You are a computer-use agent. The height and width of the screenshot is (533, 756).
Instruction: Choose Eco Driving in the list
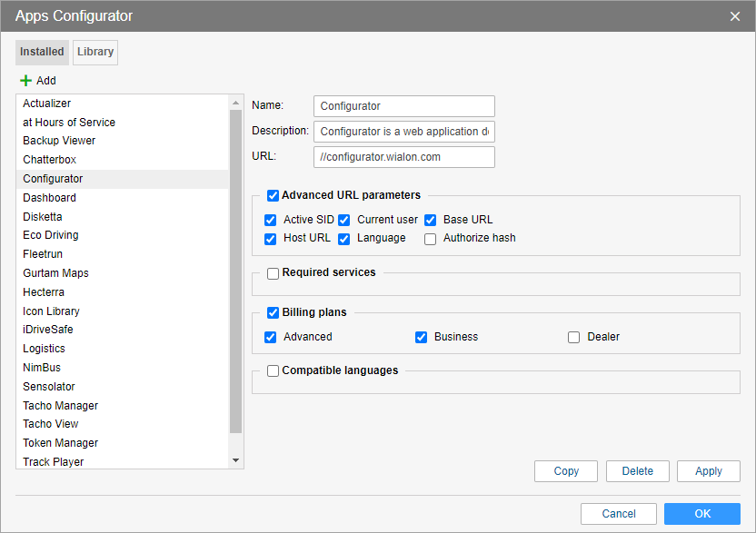(x=122, y=235)
